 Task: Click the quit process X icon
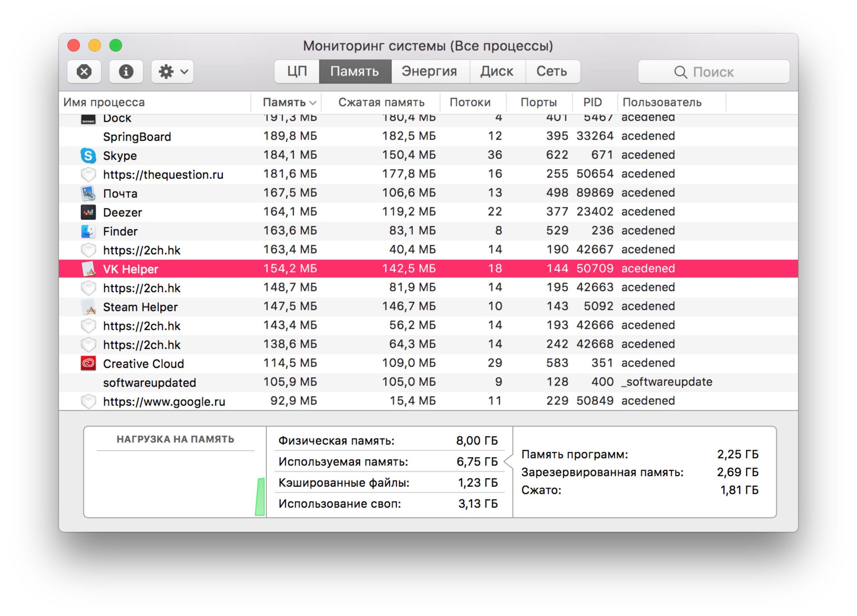point(84,71)
